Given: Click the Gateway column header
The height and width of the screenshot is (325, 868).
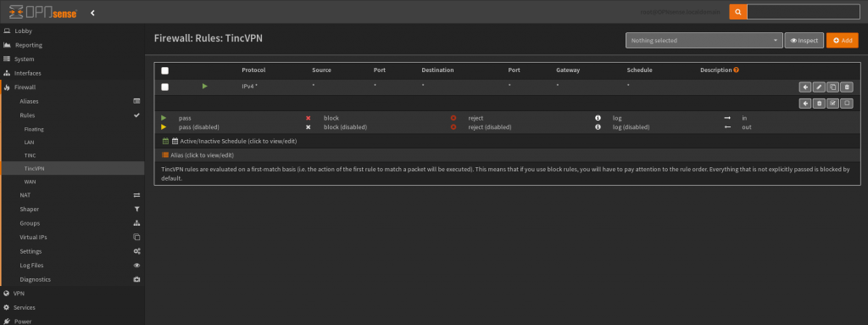Looking at the screenshot, I should (x=567, y=70).
